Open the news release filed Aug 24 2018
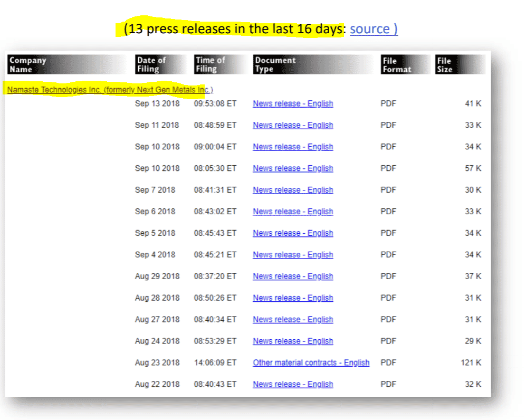 pyautogui.click(x=293, y=341)
